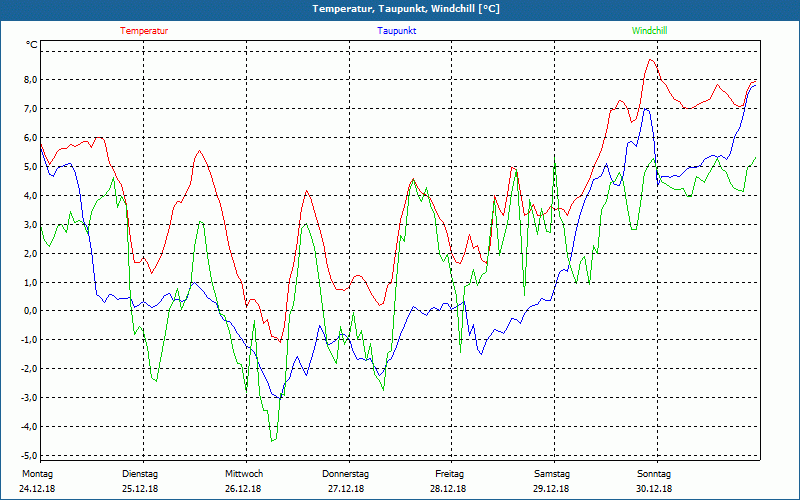The image size is (800, 500).
Task: Click the green Windchill legend label
Action: pyautogui.click(x=649, y=31)
